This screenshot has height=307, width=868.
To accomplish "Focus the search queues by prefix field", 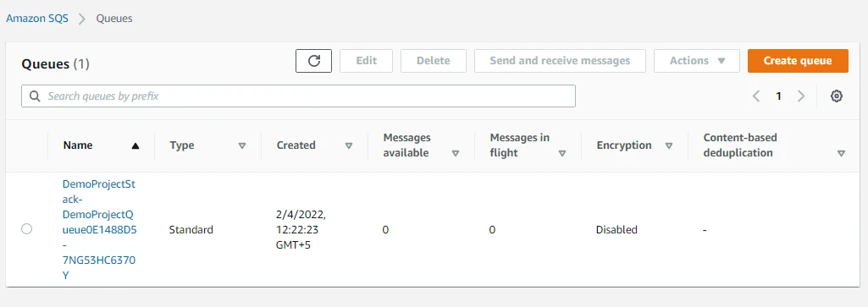I will 298,96.
